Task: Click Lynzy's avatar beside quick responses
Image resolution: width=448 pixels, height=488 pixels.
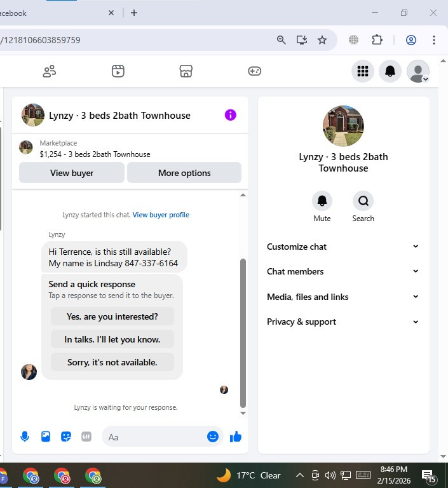Action: coord(29,372)
